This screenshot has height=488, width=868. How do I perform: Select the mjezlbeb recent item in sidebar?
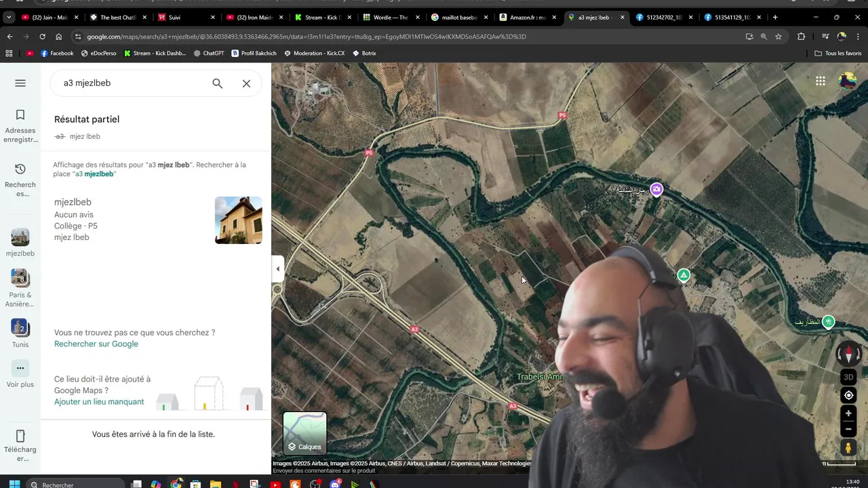pos(20,243)
